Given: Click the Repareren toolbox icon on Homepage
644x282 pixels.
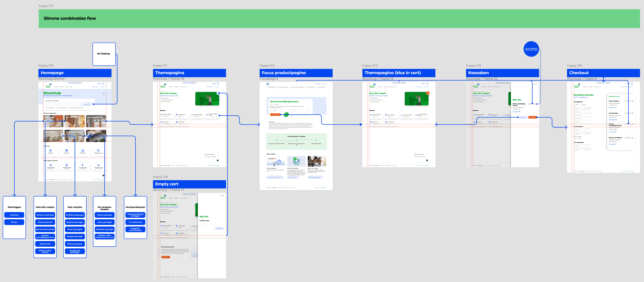Looking at the screenshot, I should click(66, 150).
